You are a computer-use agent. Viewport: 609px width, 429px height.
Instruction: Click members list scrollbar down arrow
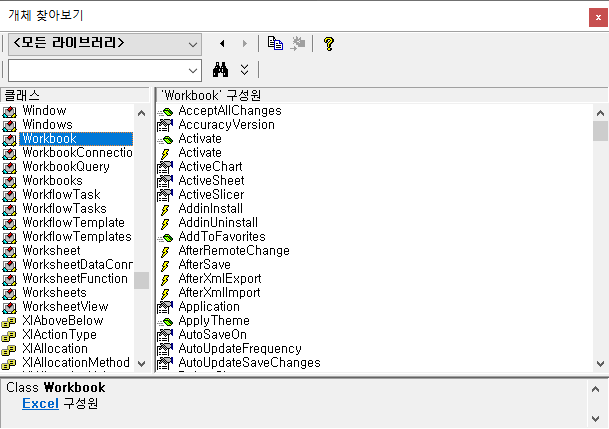tap(600, 364)
